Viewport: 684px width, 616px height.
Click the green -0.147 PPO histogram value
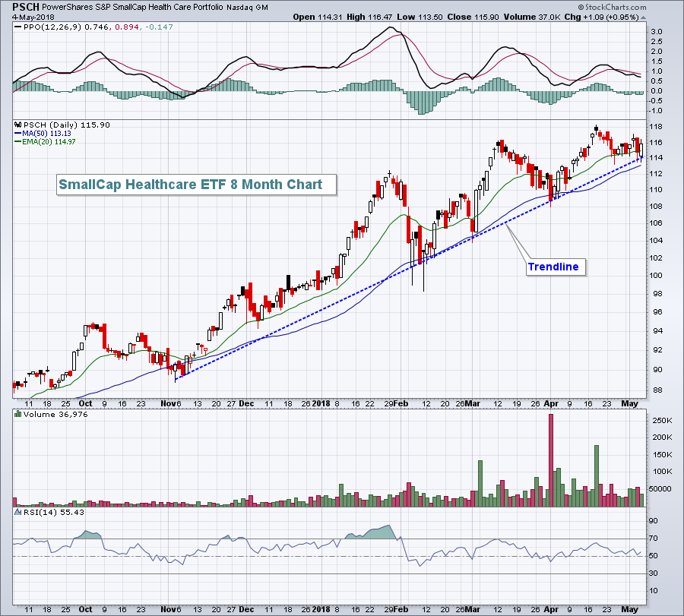click(x=158, y=27)
